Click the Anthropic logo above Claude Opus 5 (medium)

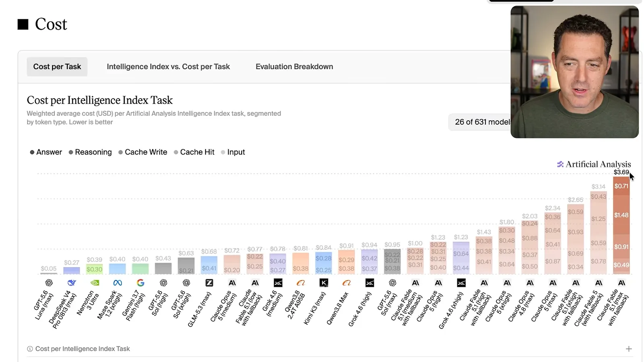(x=232, y=283)
